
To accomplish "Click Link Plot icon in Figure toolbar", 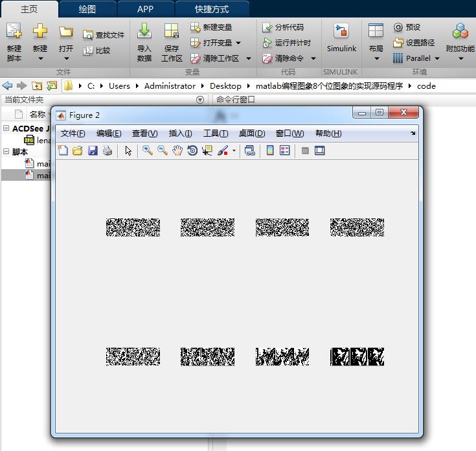I will point(249,150).
